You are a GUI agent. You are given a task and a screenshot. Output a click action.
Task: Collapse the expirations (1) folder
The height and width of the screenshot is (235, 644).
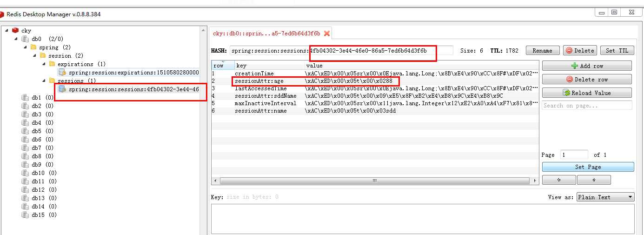[x=44, y=64]
